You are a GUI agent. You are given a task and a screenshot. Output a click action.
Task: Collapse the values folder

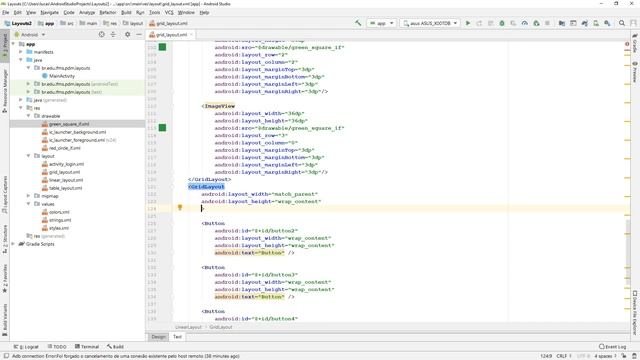pos(29,204)
